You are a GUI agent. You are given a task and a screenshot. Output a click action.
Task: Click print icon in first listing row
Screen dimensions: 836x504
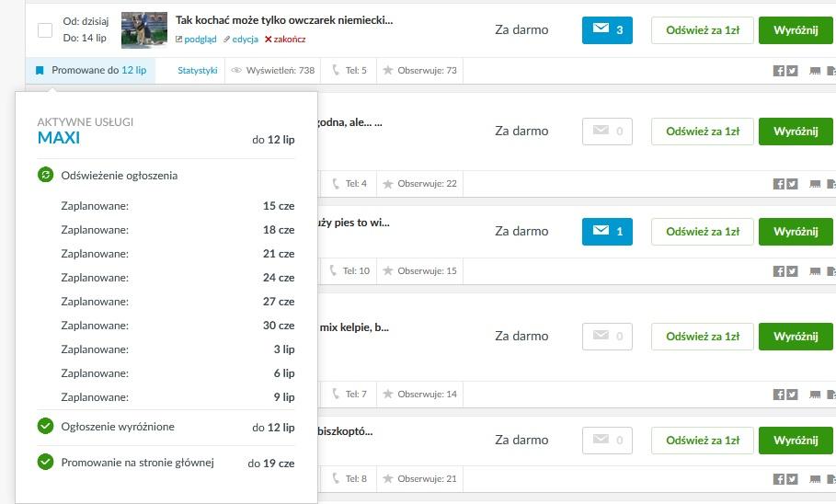(x=815, y=71)
